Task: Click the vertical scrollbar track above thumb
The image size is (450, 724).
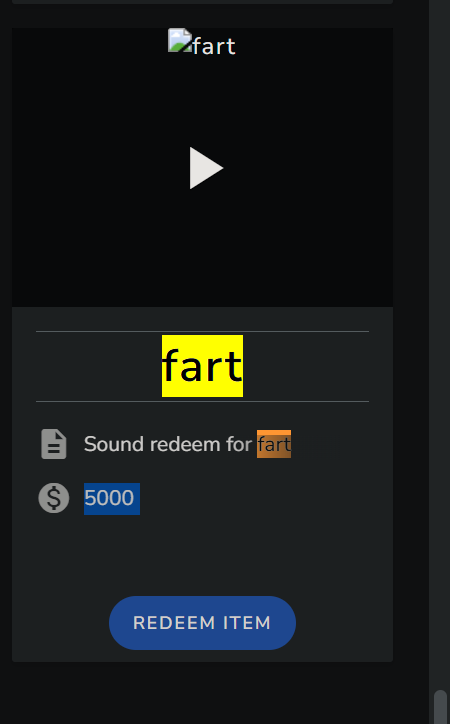Action: (440, 344)
